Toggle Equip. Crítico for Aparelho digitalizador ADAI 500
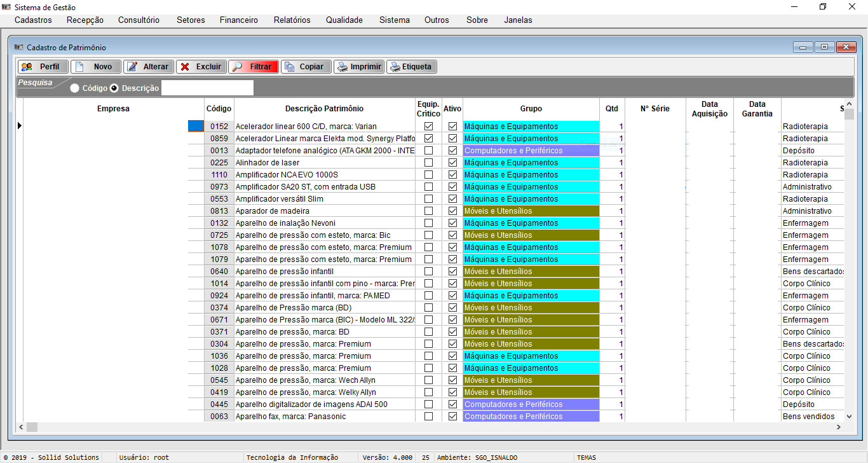This screenshot has width=868, height=463. pos(428,404)
